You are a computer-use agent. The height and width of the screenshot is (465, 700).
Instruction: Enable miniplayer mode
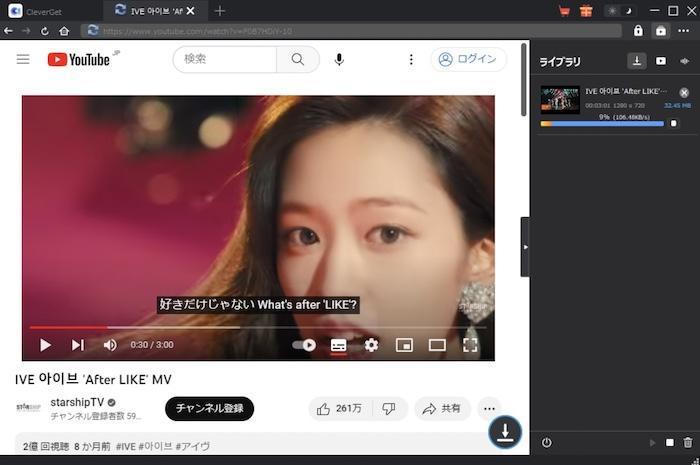[404, 345]
